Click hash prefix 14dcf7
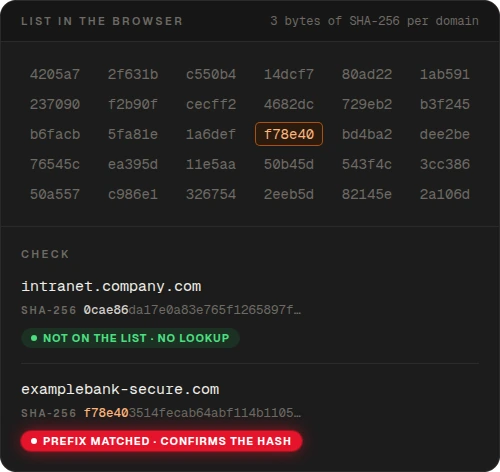The image size is (500, 472). [x=289, y=74]
